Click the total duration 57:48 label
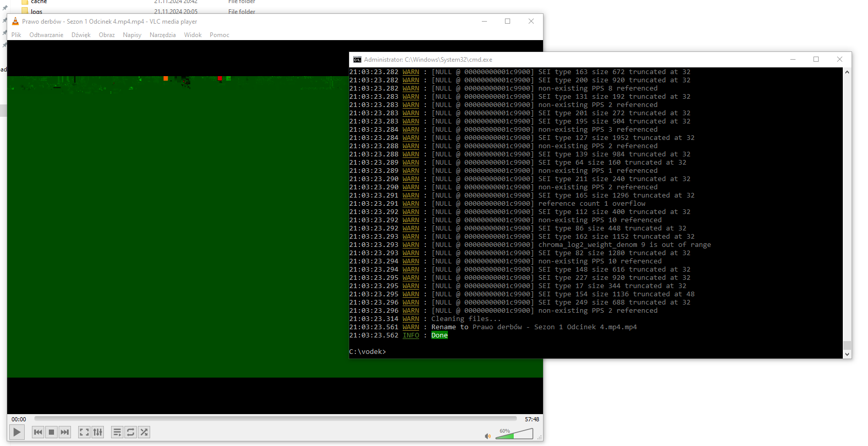The height and width of the screenshot is (446, 868). coord(532,419)
